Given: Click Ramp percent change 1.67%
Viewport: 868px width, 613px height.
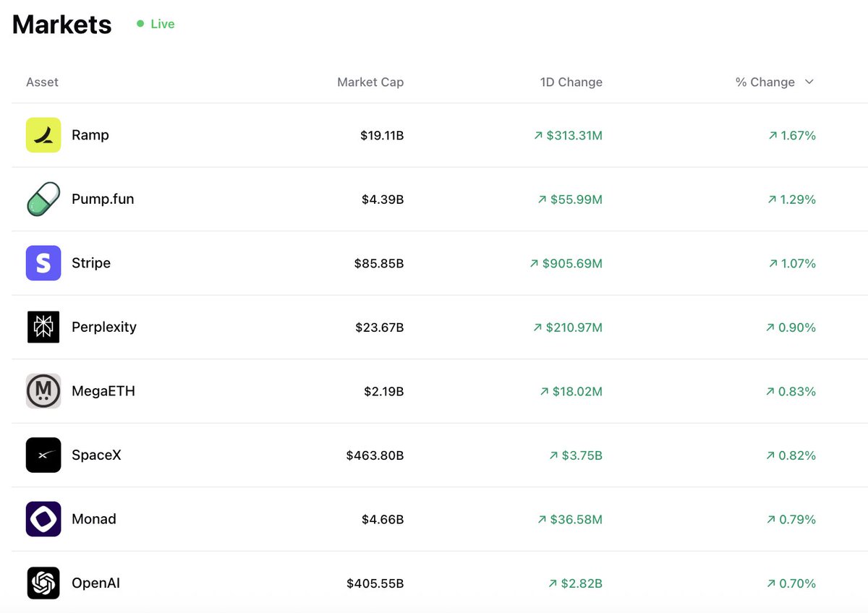Looking at the screenshot, I should point(792,135).
